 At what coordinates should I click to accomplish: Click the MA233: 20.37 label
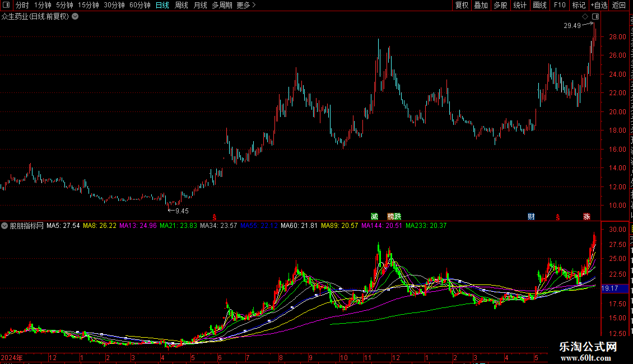coord(426,226)
